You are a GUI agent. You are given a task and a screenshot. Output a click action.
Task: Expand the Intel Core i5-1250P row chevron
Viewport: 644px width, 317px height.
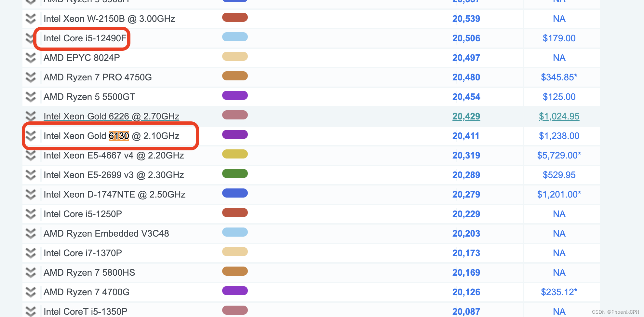point(31,214)
